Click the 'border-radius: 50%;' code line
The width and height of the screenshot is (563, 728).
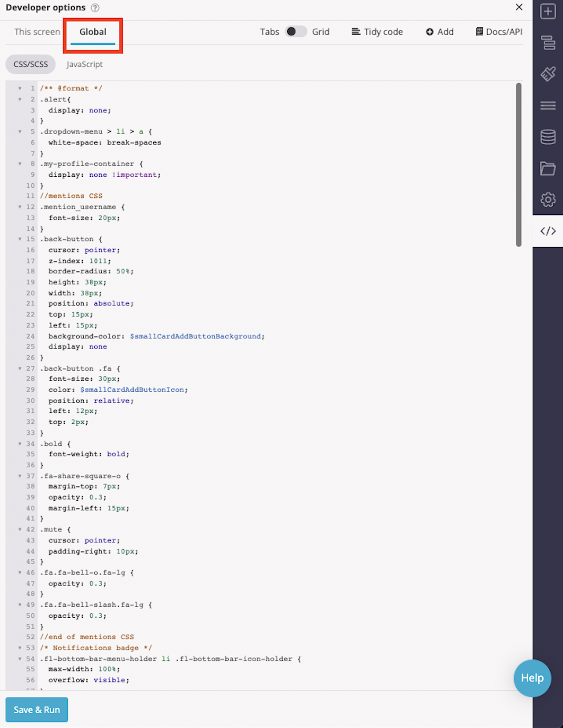(91, 271)
